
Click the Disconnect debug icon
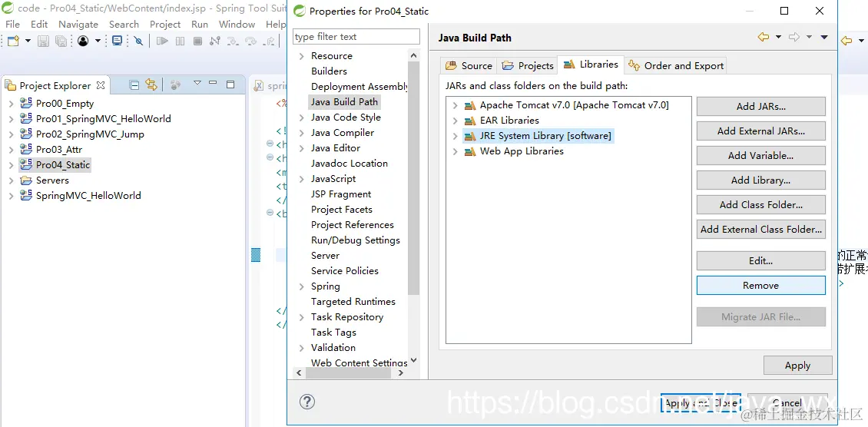coord(215,41)
